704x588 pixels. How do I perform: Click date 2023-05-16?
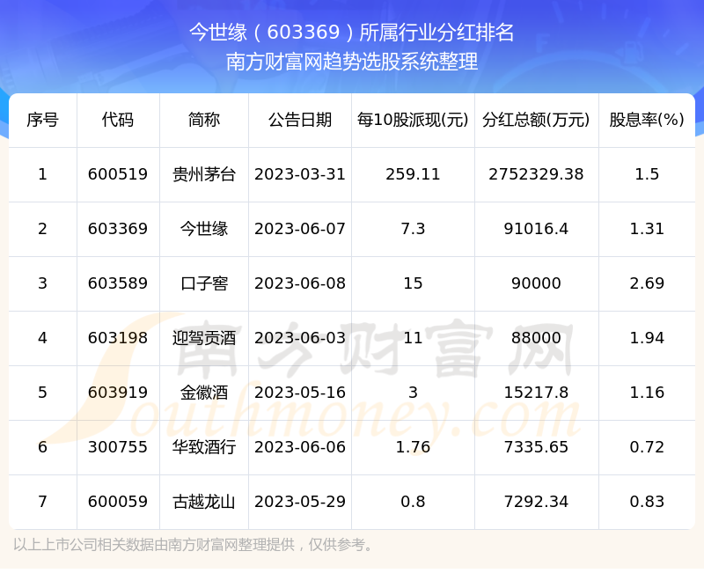[x=300, y=393]
